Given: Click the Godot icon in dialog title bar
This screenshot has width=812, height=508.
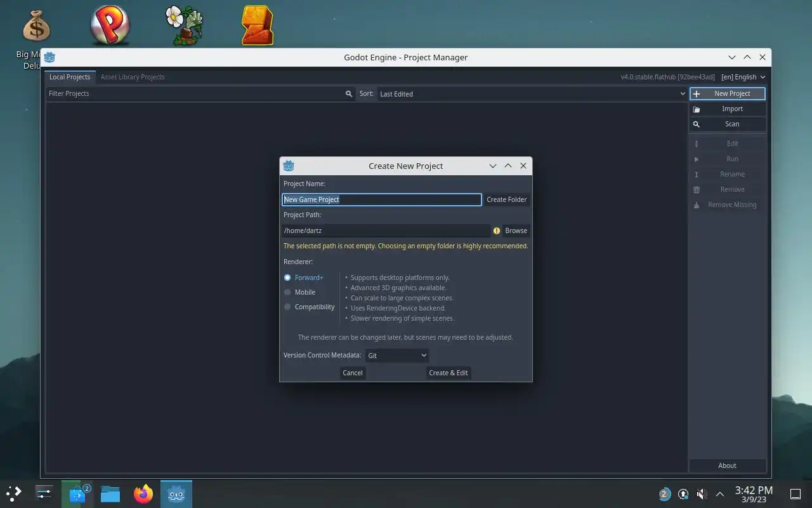Looking at the screenshot, I should click(289, 166).
